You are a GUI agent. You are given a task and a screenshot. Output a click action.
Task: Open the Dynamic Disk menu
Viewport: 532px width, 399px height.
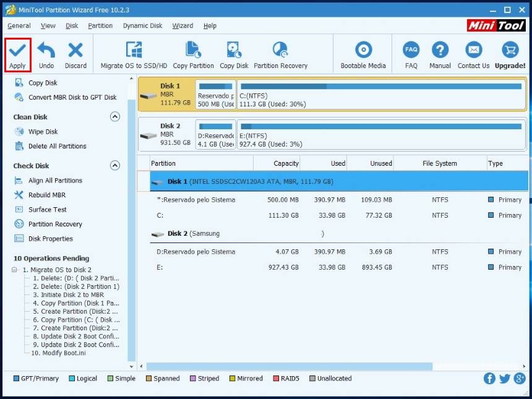tap(142, 26)
